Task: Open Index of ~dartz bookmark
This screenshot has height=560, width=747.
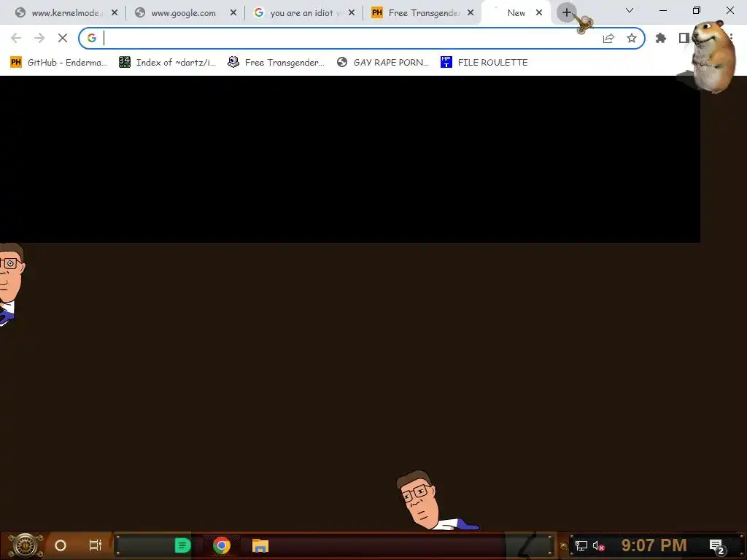Action: [167, 63]
